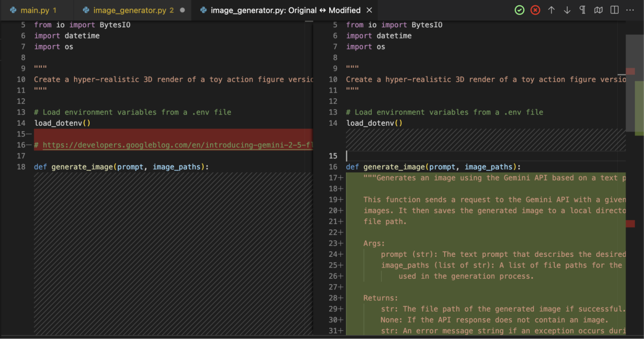Image resolution: width=644 pixels, height=339 pixels.
Task: Click the minus marker on line 16
Action: point(28,145)
